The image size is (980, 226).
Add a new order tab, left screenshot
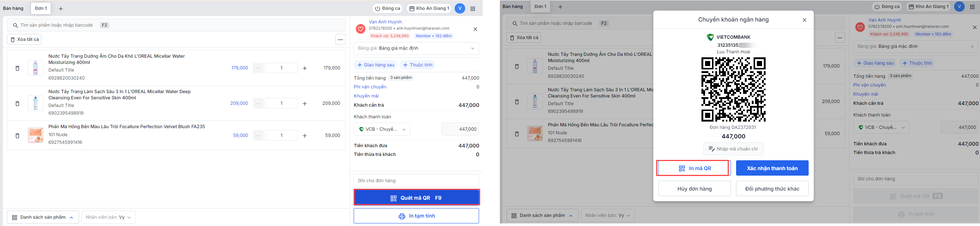pyautogui.click(x=61, y=8)
